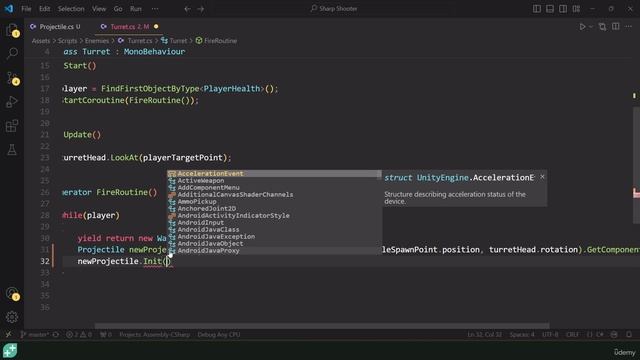This screenshot has height=360, width=640.
Task: Click Debug Any CPU status item
Action: tap(219, 335)
